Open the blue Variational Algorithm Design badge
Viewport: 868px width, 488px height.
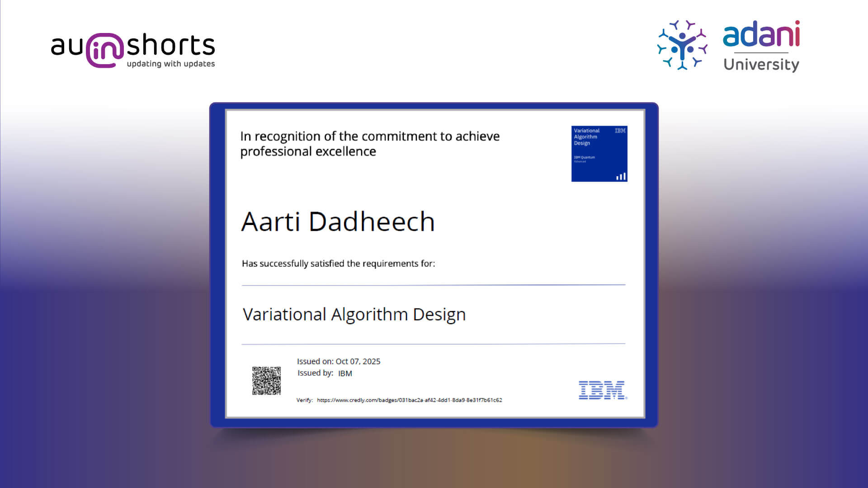point(599,154)
